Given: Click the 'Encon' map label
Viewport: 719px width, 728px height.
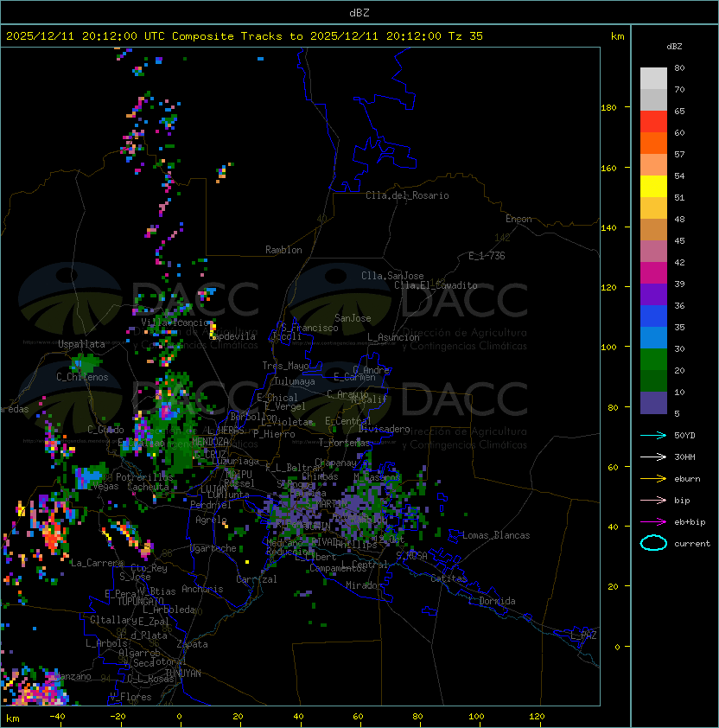Looking at the screenshot, I should coord(519,219).
